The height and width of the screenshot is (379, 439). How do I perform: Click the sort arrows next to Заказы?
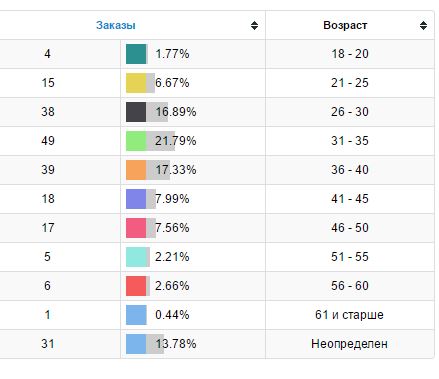pos(254,25)
